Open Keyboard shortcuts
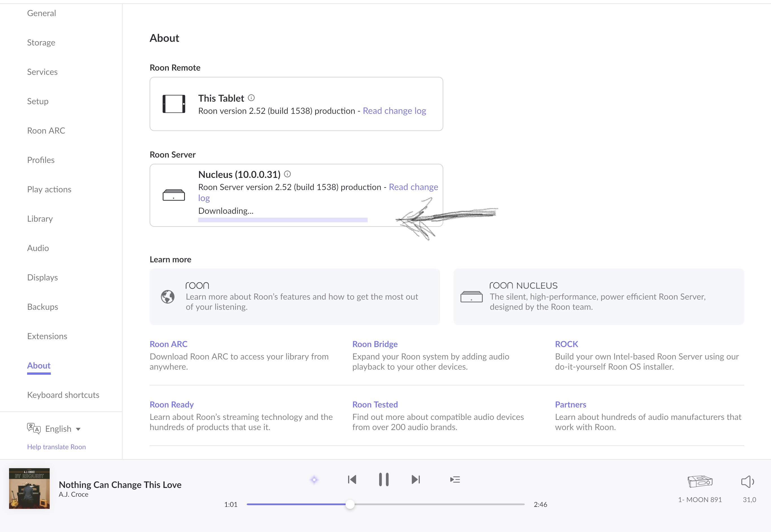The width and height of the screenshot is (771, 532). [63, 395]
